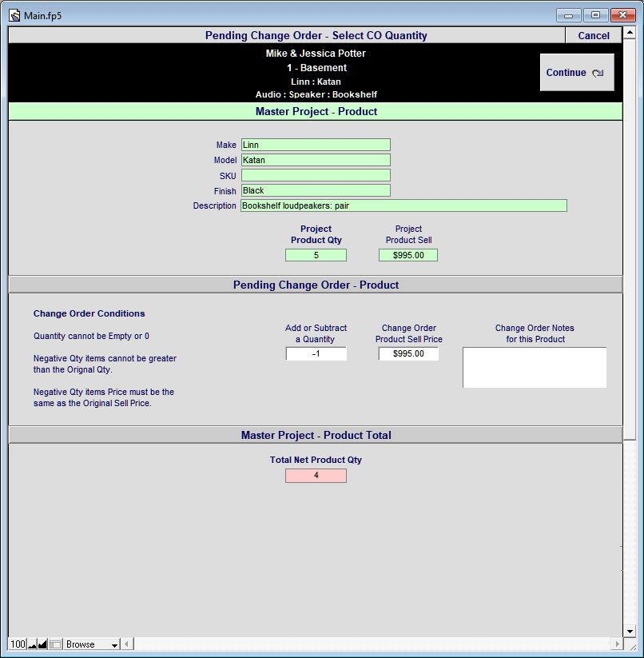Click the '1 - Basement' text

316,68
